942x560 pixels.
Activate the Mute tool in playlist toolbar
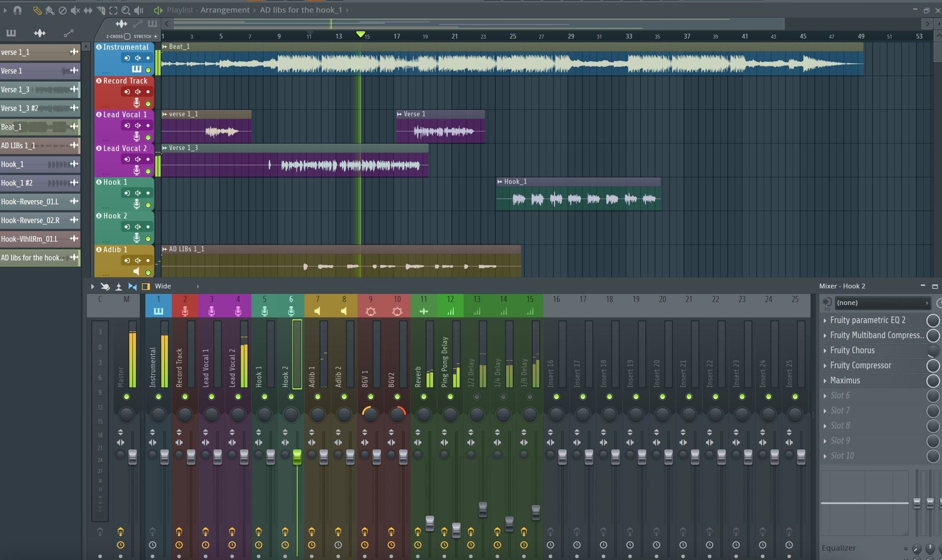click(x=75, y=10)
